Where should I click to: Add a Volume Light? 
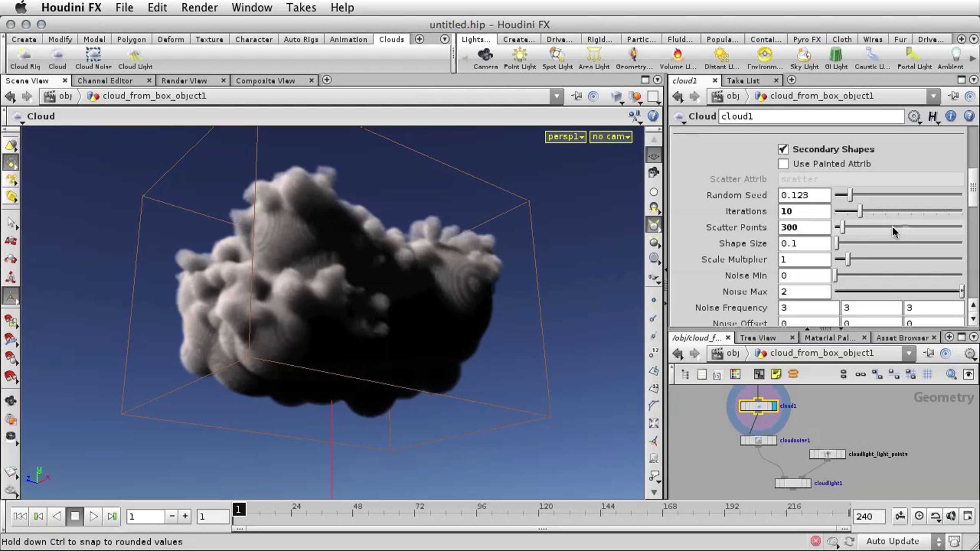click(678, 58)
